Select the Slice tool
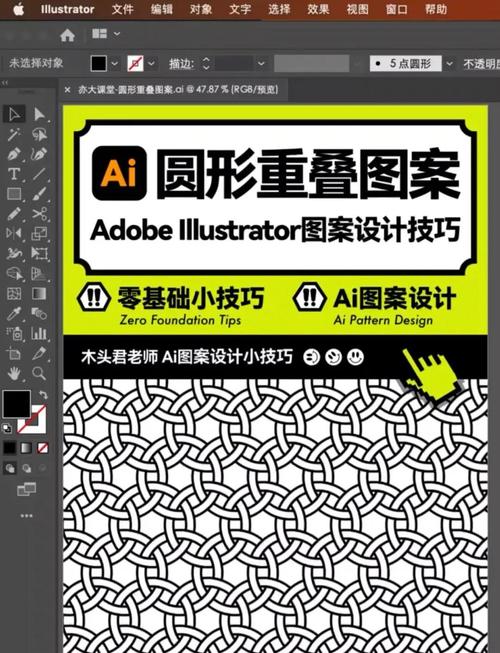 (x=39, y=354)
